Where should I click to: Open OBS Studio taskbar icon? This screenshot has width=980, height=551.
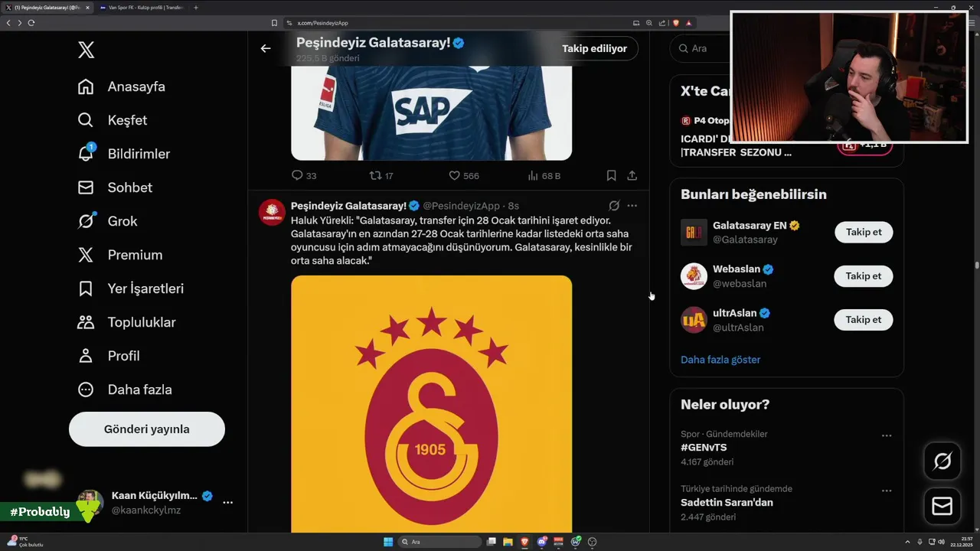pyautogui.click(x=592, y=542)
